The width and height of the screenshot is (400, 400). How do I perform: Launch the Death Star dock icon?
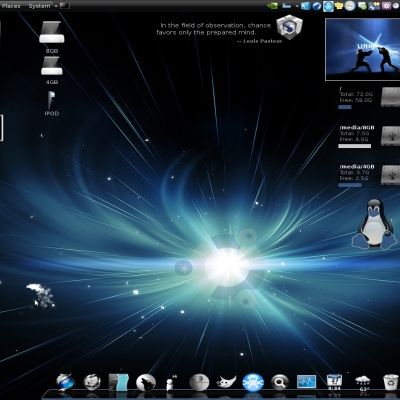199,382
